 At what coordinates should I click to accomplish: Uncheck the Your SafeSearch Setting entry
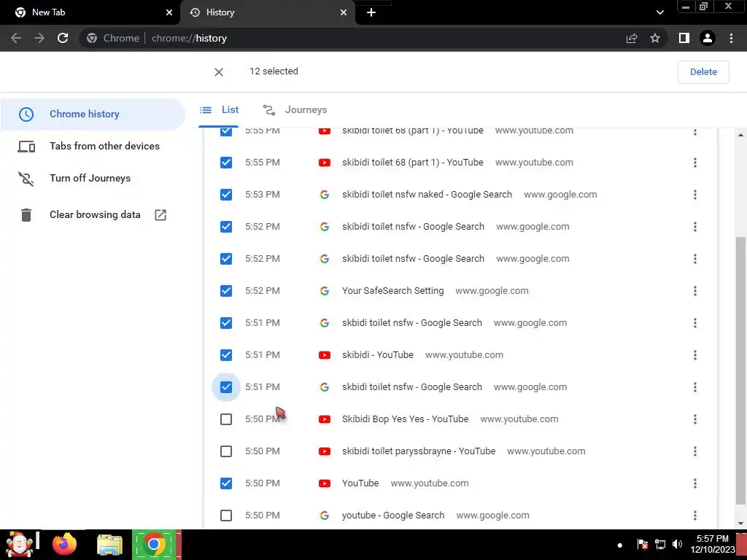226,290
